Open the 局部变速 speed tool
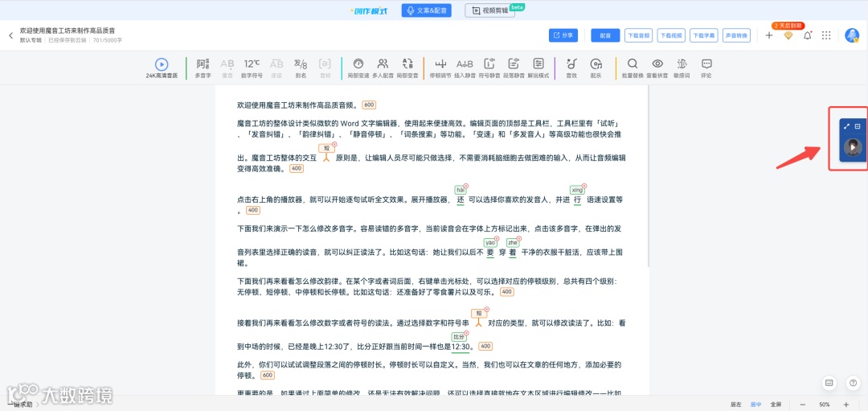868x411 pixels. tap(358, 68)
